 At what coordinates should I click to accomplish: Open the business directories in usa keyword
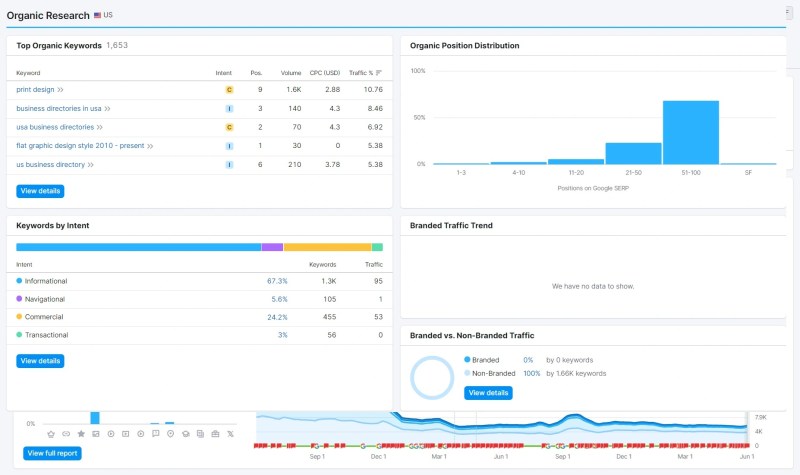click(x=59, y=108)
